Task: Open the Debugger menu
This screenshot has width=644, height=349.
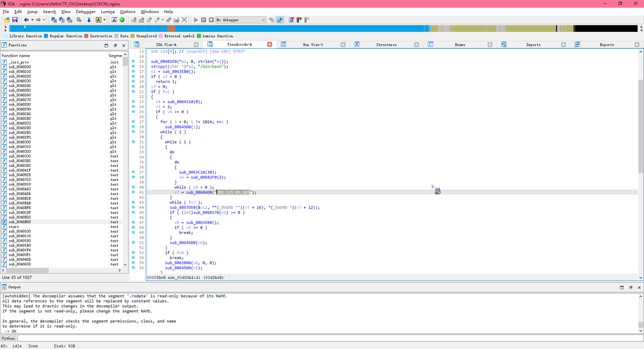Action: (x=85, y=12)
